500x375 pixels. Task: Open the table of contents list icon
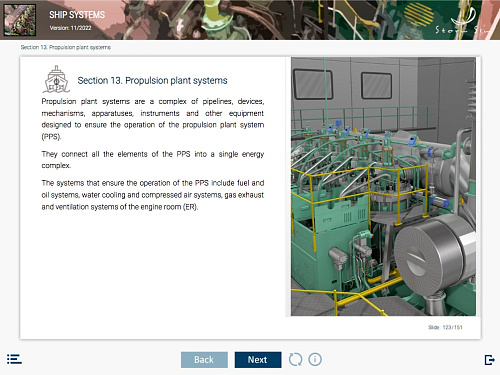point(14,359)
